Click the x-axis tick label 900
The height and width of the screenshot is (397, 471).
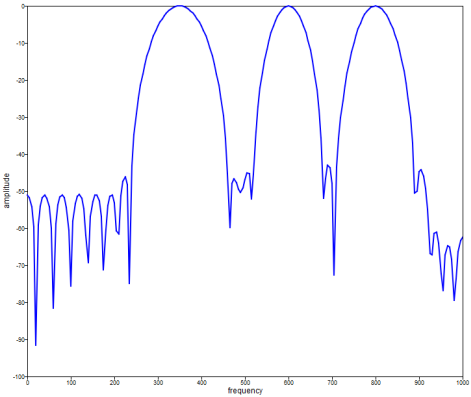tap(419, 382)
